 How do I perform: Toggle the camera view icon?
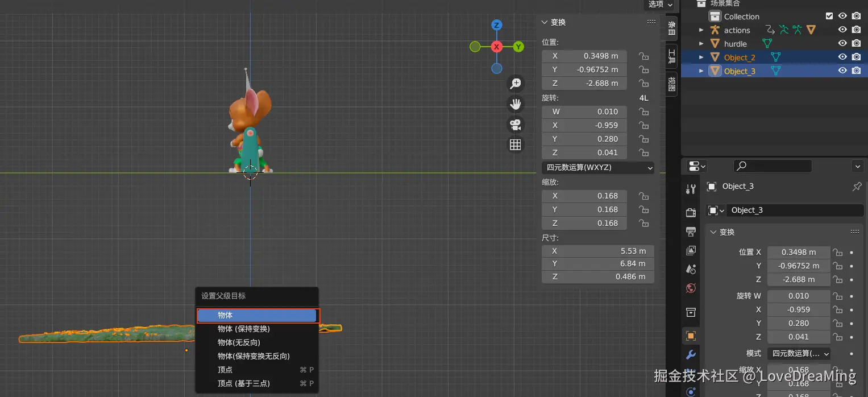(516, 125)
